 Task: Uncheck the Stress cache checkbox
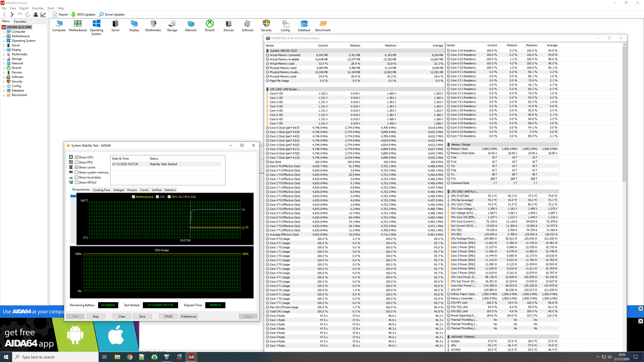(x=77, y=167)
